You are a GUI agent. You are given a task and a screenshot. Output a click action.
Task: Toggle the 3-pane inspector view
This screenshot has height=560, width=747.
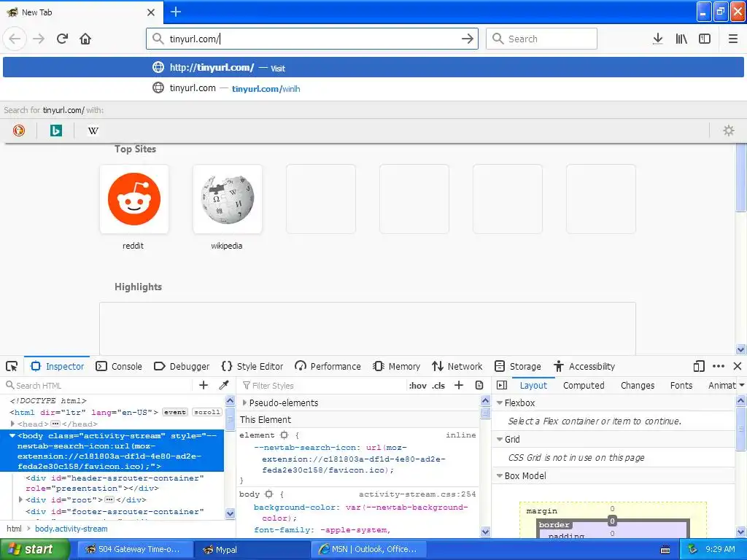[x=502, y=385]
